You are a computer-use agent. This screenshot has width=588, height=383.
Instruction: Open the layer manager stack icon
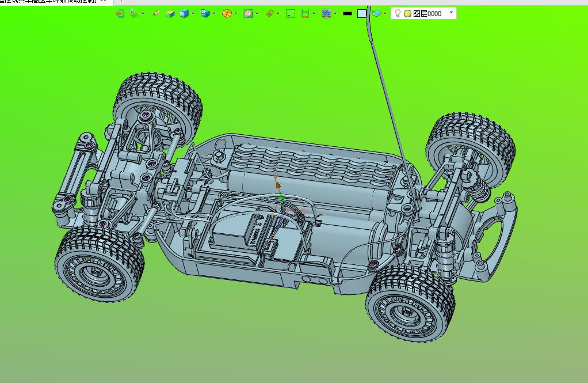pyautogui.click(x=376, y=13)
